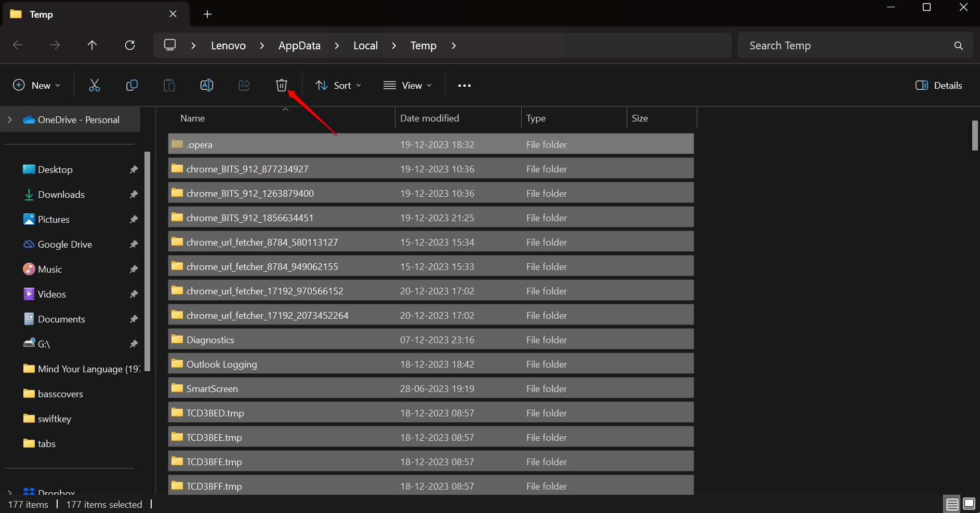Image resolution: width=980 pixels, height=513 pixels.
Task: Open the Sort dropdown
Action: (x=338, y=85)
